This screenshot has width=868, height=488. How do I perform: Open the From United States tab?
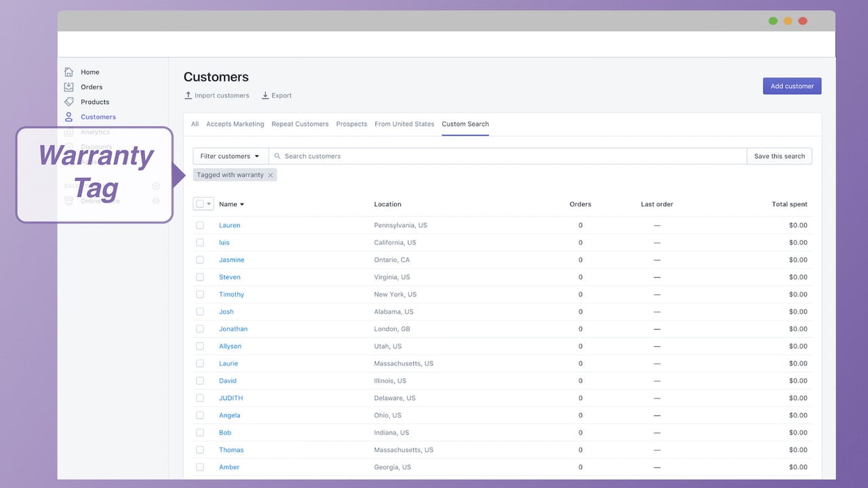pos(404,124)
